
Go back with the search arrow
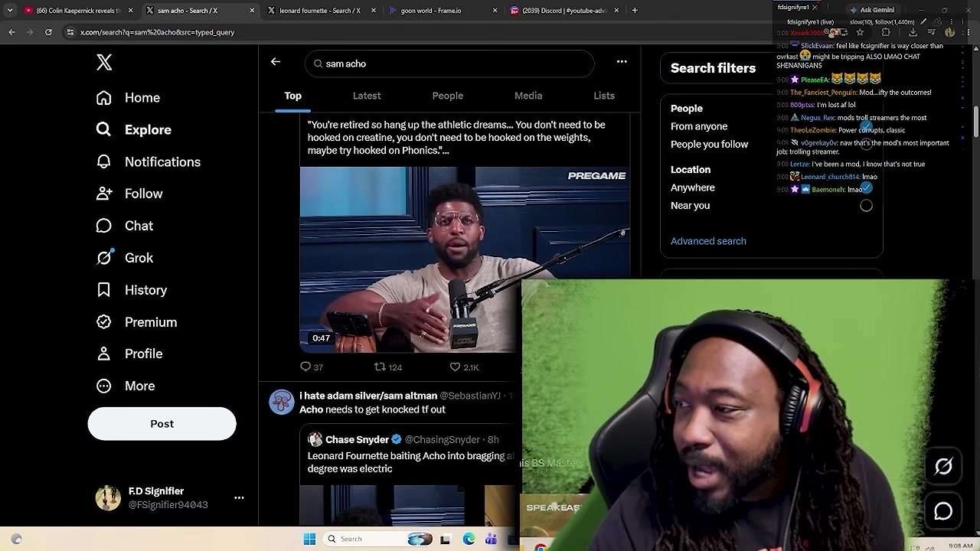276,62
